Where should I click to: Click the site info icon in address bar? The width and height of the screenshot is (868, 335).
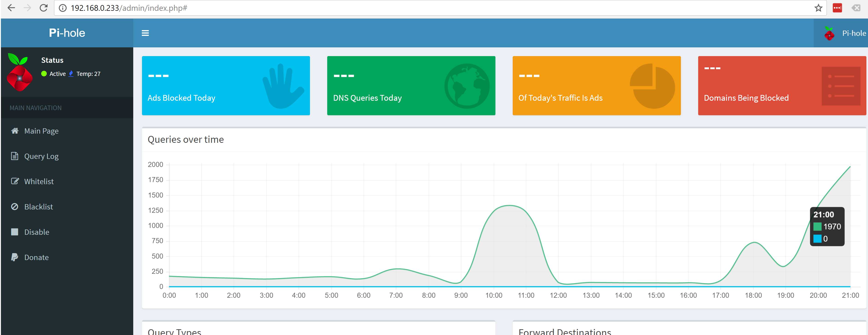point(63,8)
